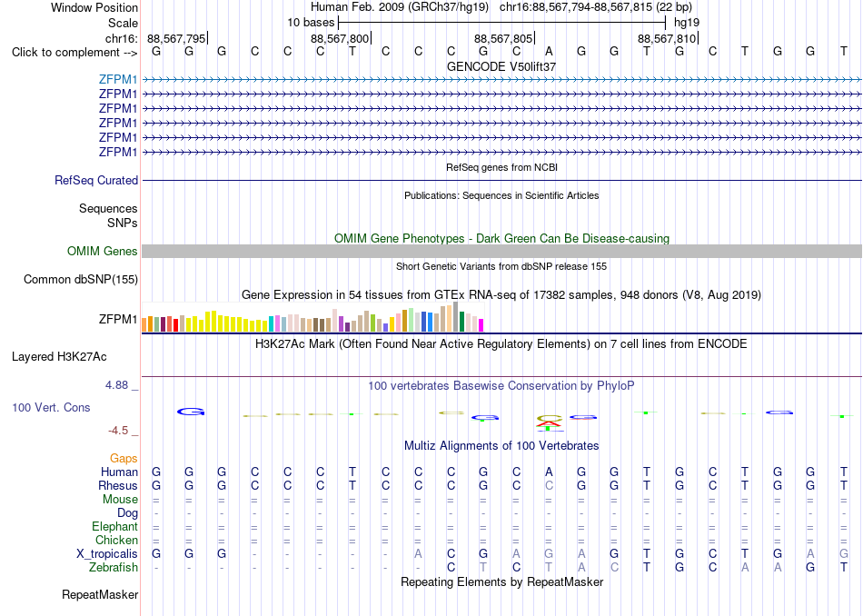Select the Chicken alignment row label
This screenshot has width=863, height=616.
[x=116, y=541]
